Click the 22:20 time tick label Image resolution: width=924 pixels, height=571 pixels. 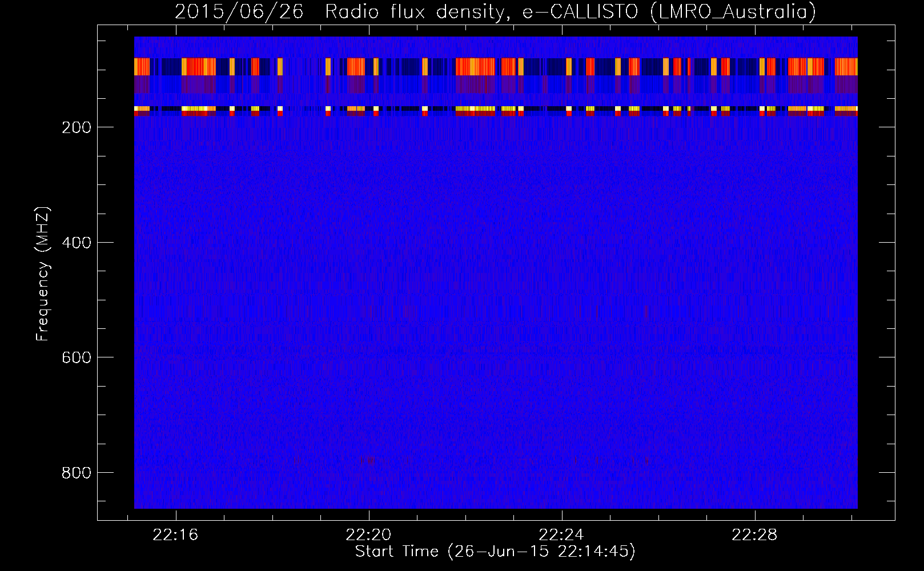click(x=368, y=534)
